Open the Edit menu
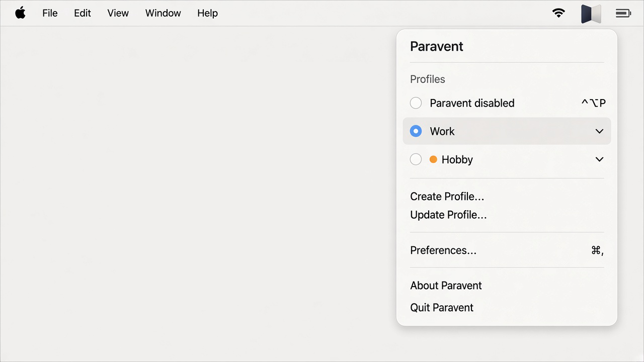The width and height of the screenshot is (644, 362). [x=83, y=13]
